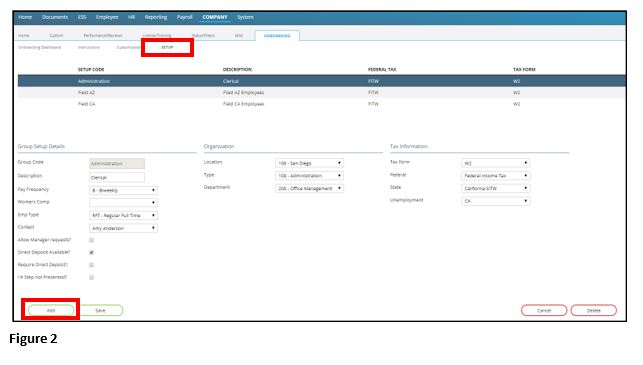Open the Setup sub-tab
The width and height of the screenshot is (643, 365).
click(167, 48)
